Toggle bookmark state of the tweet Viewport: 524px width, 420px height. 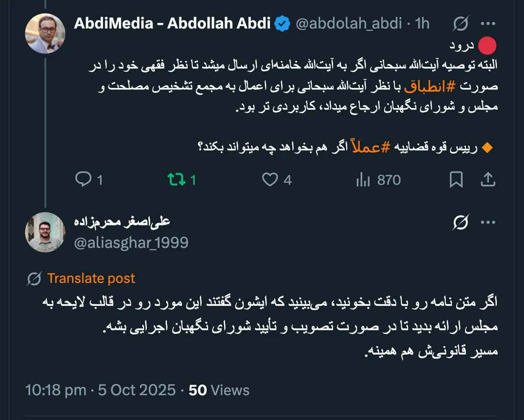point(457,180)
